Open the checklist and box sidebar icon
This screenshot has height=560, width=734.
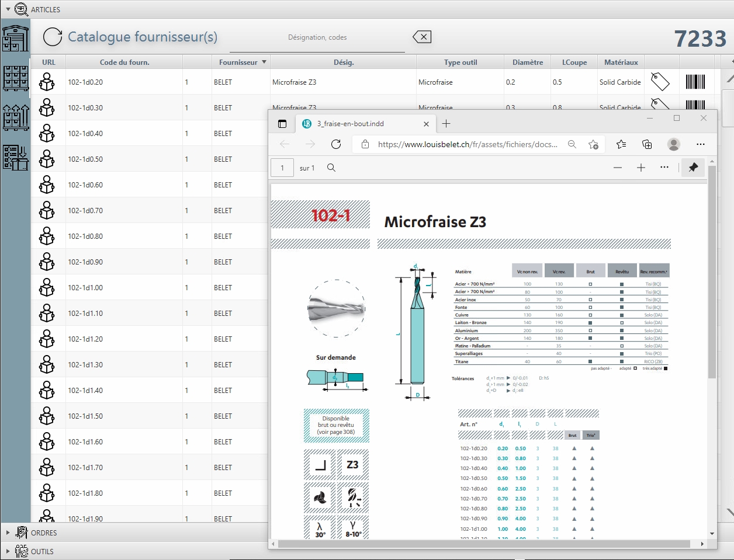pyautogui.click(x=16, y=158)
